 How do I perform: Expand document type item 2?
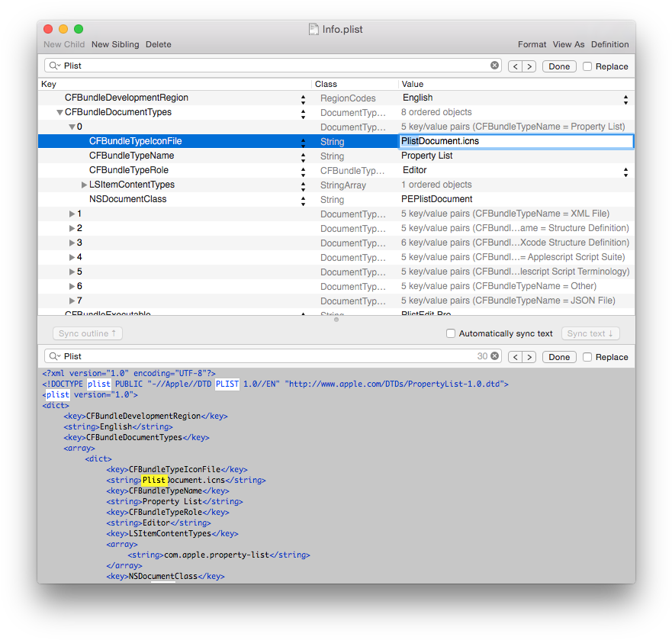72,229
